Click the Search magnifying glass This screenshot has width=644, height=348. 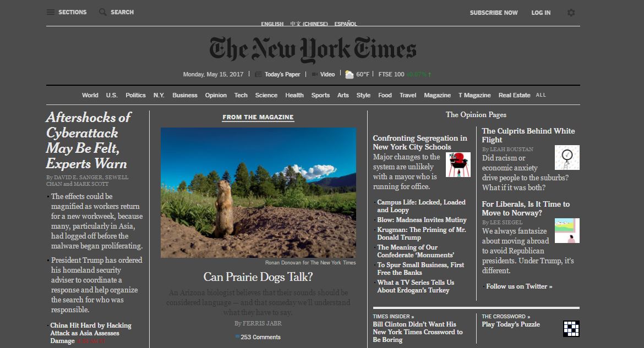[x=102, y=12]
